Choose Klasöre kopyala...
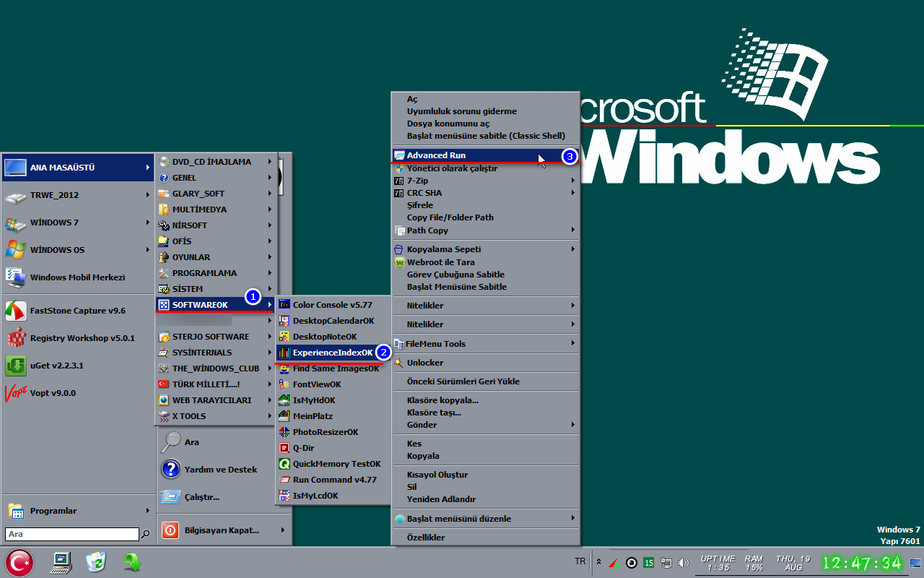Screen dimensions: 924x578 [x=486, y=400]
